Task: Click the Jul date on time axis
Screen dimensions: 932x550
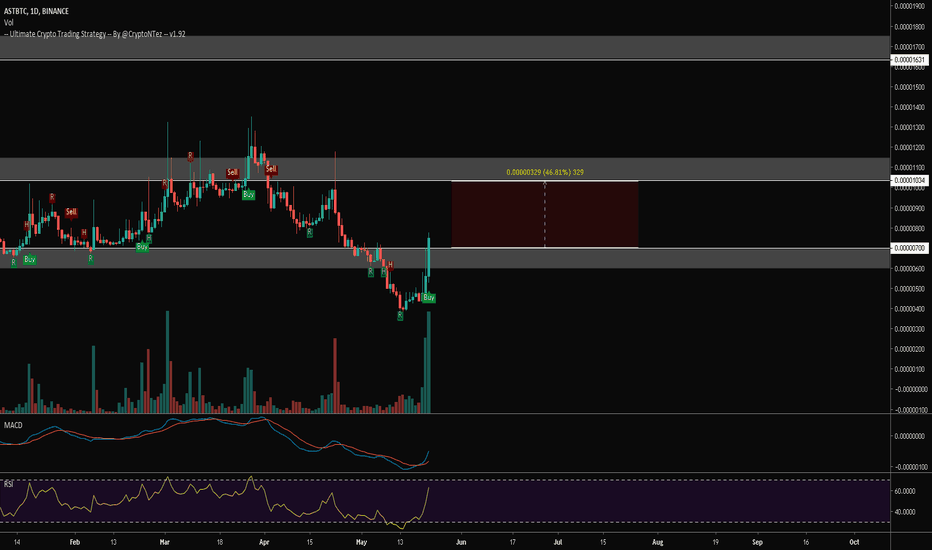Action: click(x=558, y=542)
